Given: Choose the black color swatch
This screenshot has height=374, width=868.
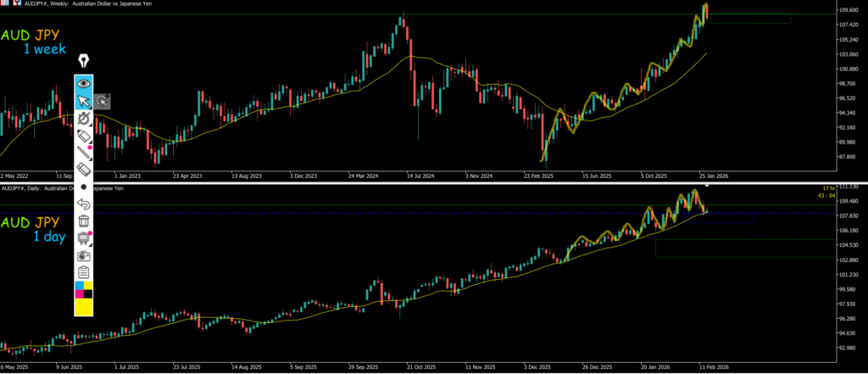Looking at the screenshot, I should [88, 294].
